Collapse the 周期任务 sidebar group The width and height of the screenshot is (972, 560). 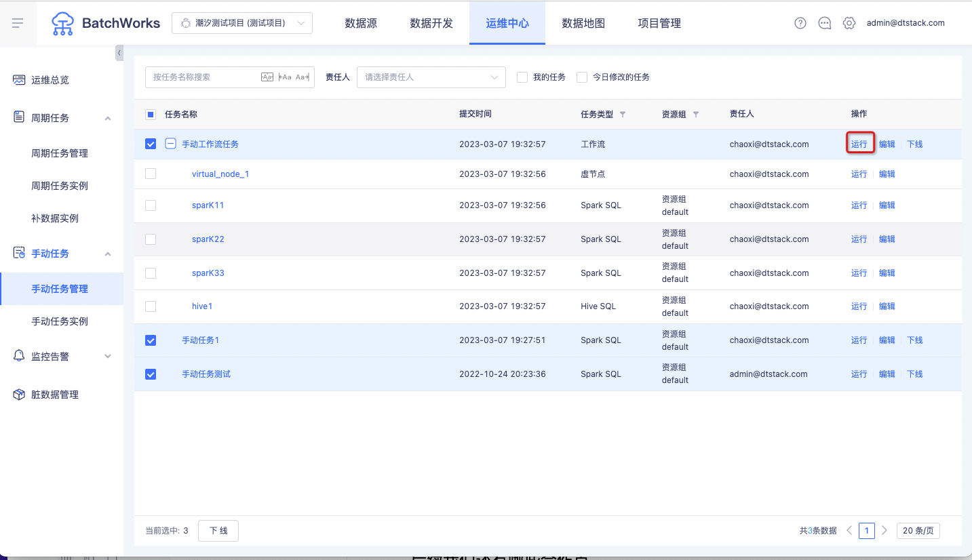click(x=108, y=118)
